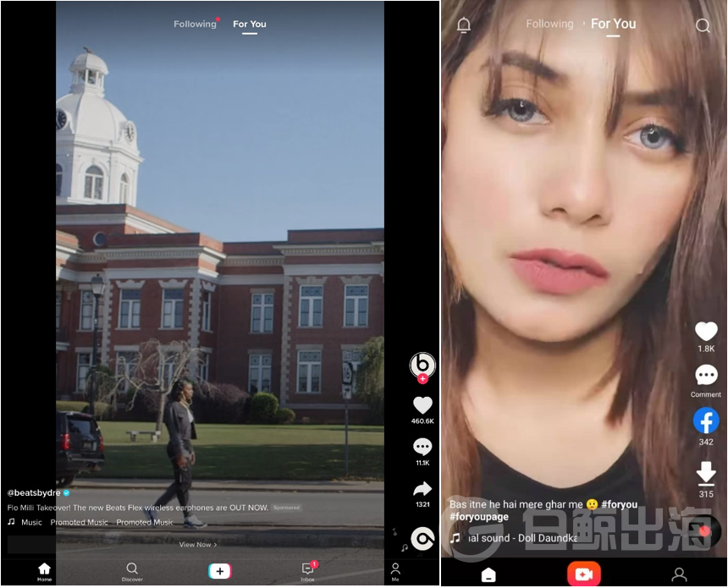This screenshot has width=728, height=588.
Task: Like the beatsbydre video with 460.6K hearts
Action: pyautogui.click(x=422, y=405)
